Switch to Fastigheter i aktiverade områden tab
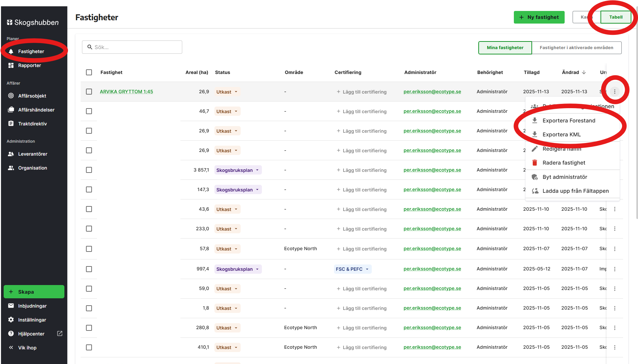 click(576, 48)
